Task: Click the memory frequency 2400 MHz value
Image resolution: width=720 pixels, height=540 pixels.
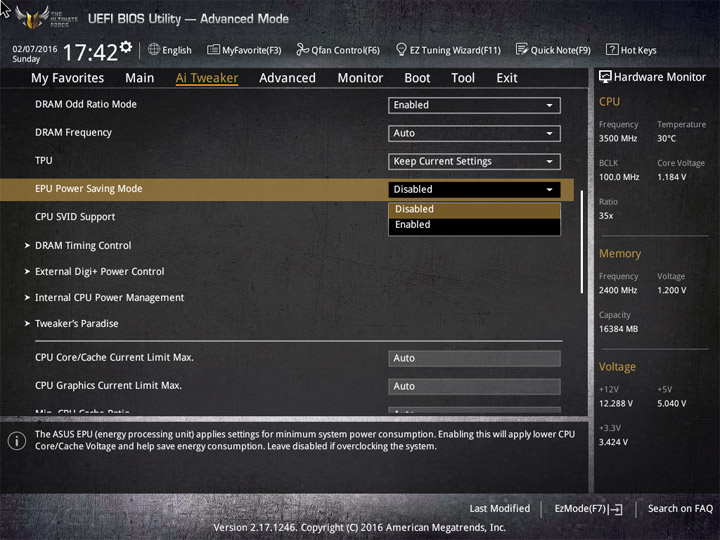Action: point(618,290)
